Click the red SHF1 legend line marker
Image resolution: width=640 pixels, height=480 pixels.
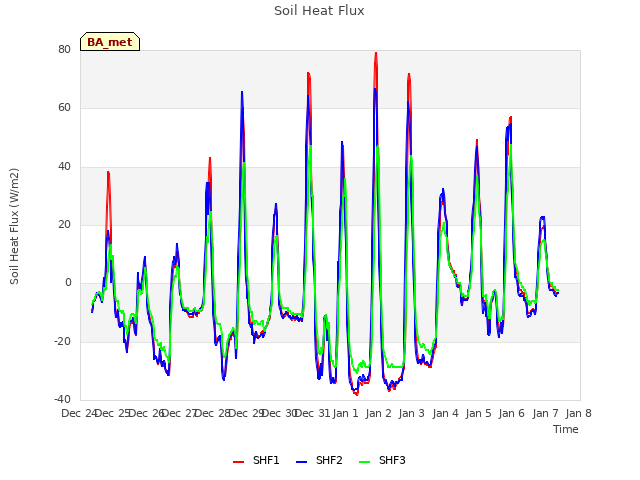(238, 462)
